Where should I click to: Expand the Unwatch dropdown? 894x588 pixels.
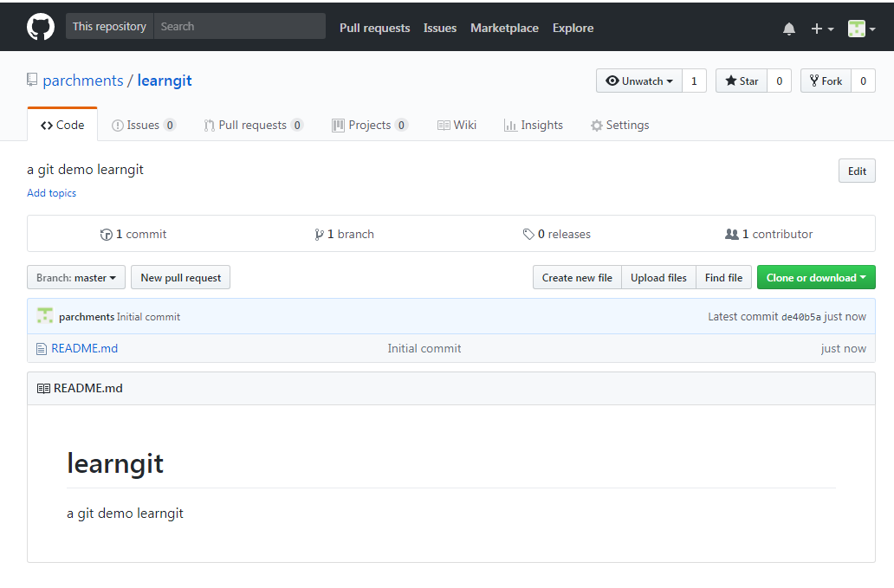pos(639,81)
